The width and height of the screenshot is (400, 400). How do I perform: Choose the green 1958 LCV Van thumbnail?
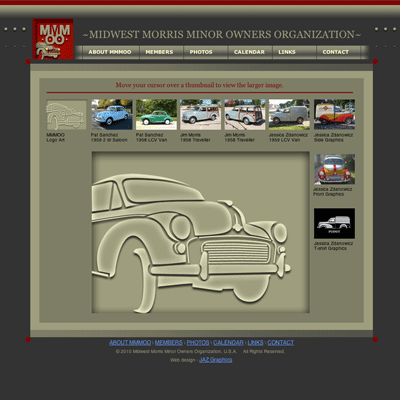click(156, 114)
